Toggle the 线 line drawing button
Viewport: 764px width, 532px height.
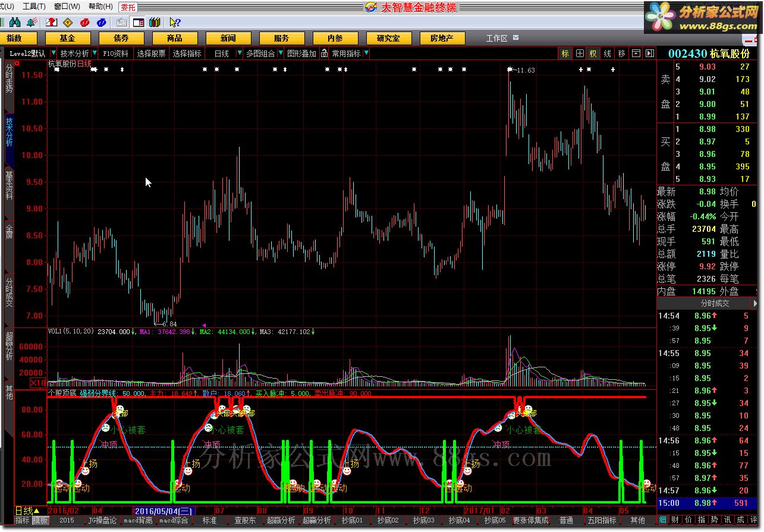(607, 53)
